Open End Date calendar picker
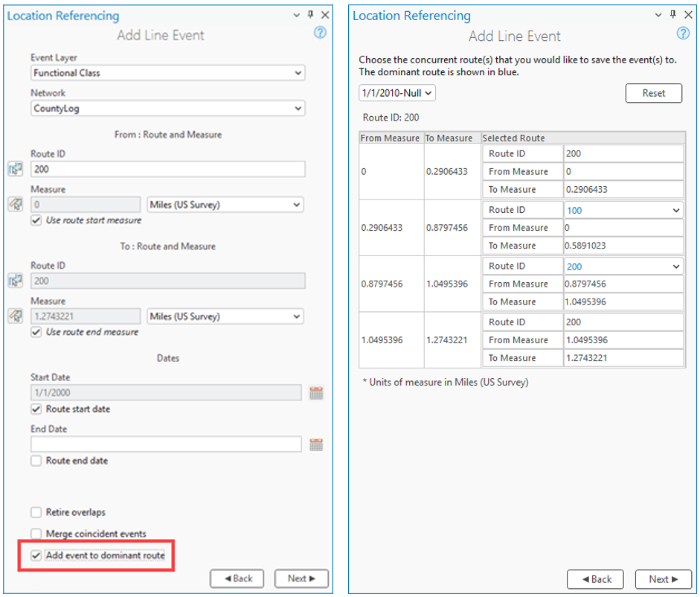Screen dimensions: 700x597 (316, 444)
